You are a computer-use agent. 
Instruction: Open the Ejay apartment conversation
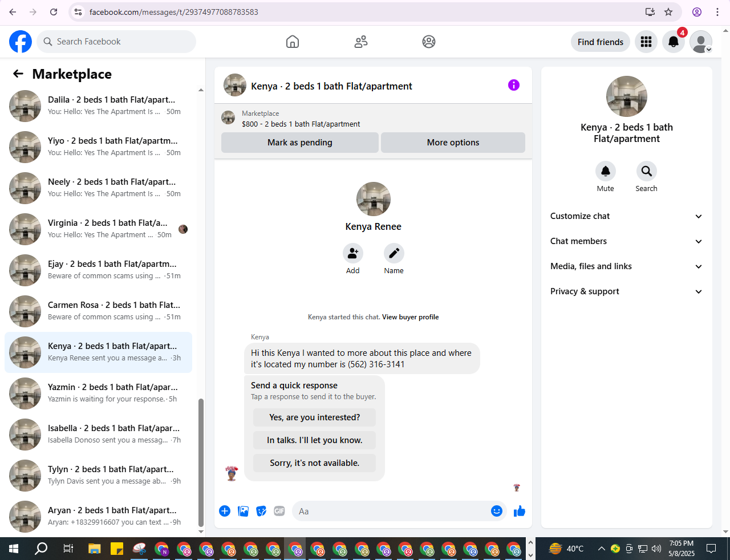(98, 270)
